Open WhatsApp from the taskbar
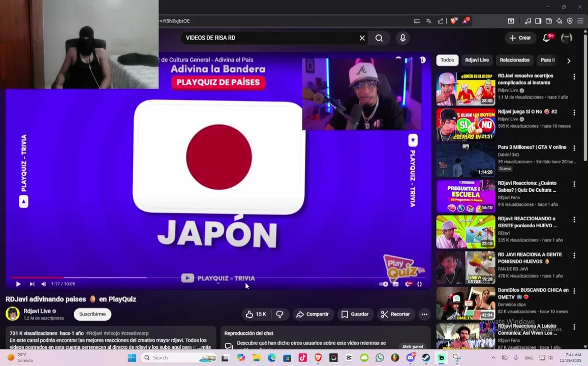The height and width of the screenshot is (366, 588). 380,358
